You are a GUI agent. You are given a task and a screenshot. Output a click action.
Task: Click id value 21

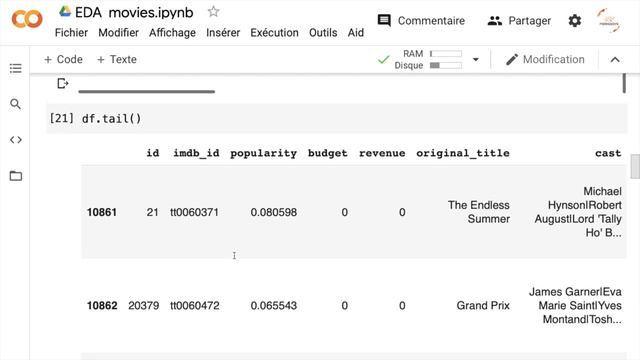[x=153, y=212]
